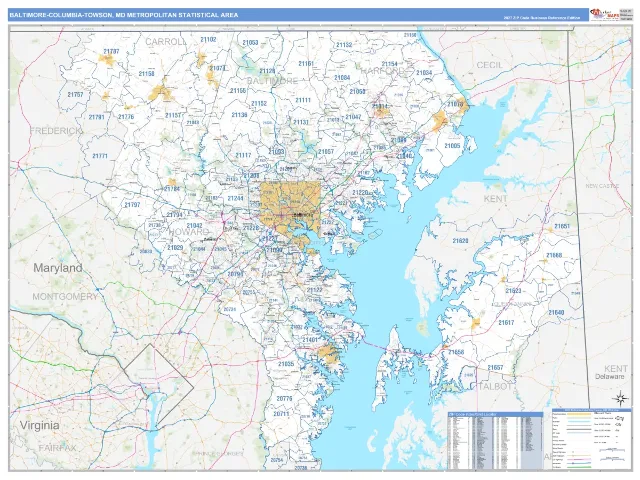Select ZIP code 21117 label
The image size is (640, 480).
coord(243,156)
